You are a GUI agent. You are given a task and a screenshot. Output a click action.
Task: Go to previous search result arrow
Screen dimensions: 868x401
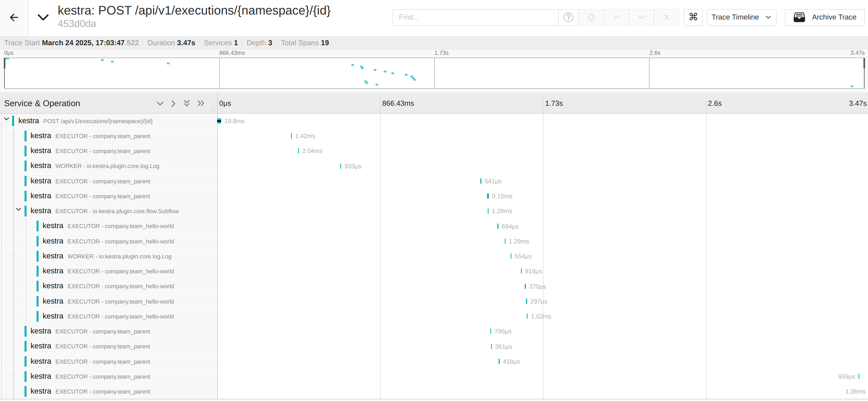click(616, 17)
